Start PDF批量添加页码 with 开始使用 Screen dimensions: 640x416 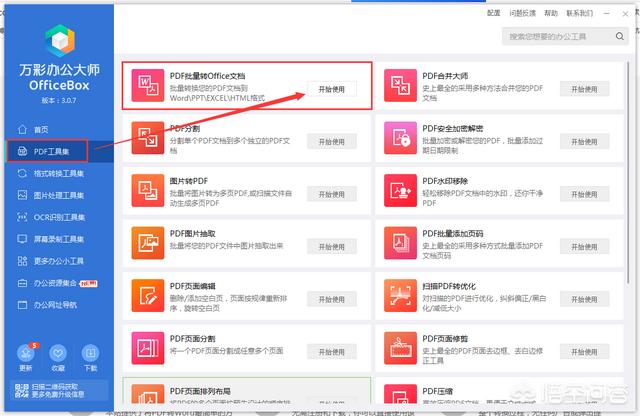(584, 247)
